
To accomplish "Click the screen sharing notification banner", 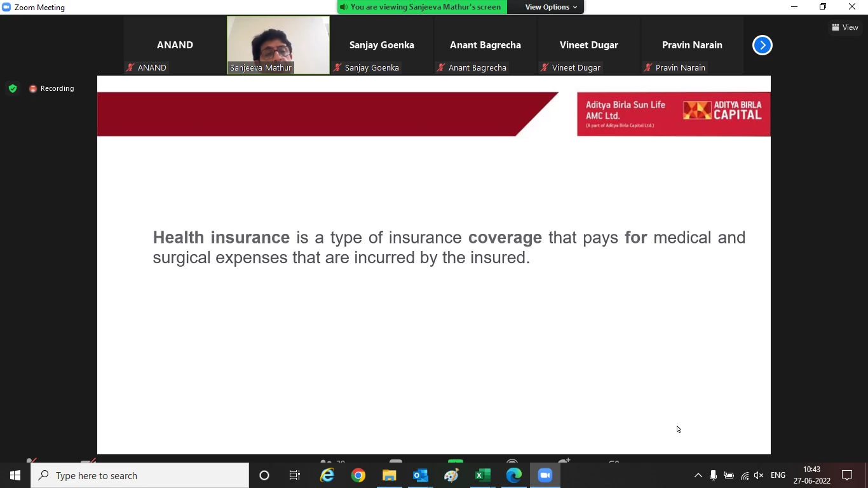I will [423, 7].
